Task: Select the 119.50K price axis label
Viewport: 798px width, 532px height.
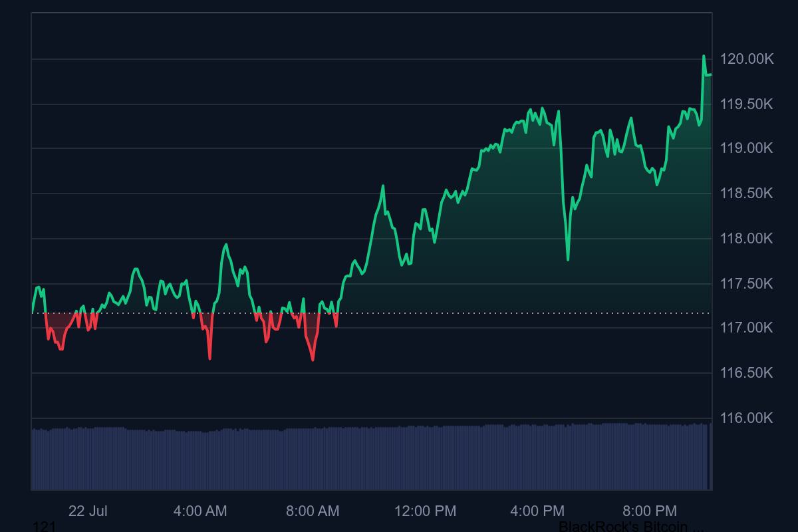Action: coord(747,104)
